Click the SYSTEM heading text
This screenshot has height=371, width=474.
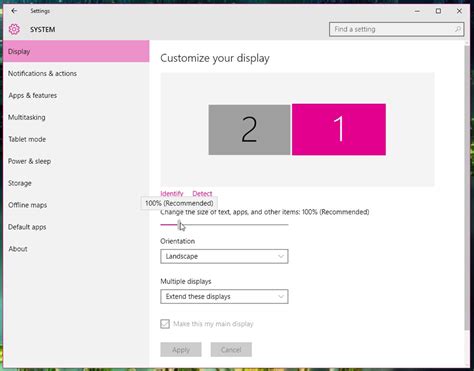point(43,30)
